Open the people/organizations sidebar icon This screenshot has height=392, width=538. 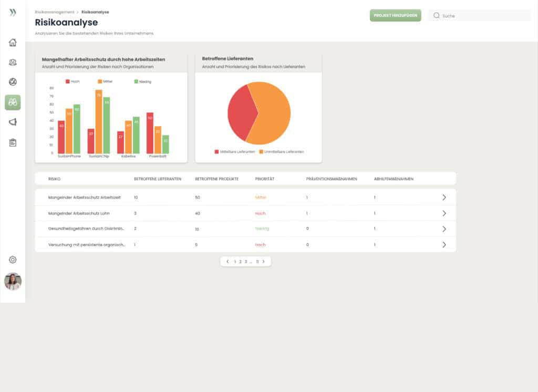(13, 62)
